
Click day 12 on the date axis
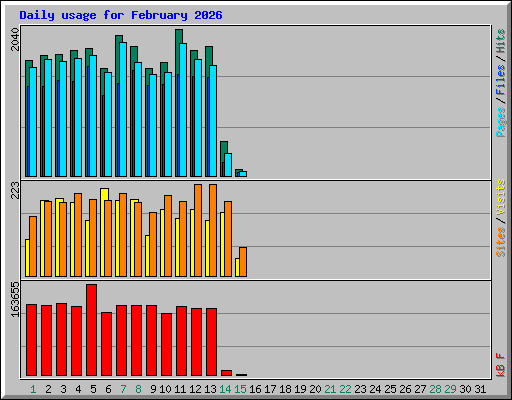pyautogui.click(x=195, y=389)
